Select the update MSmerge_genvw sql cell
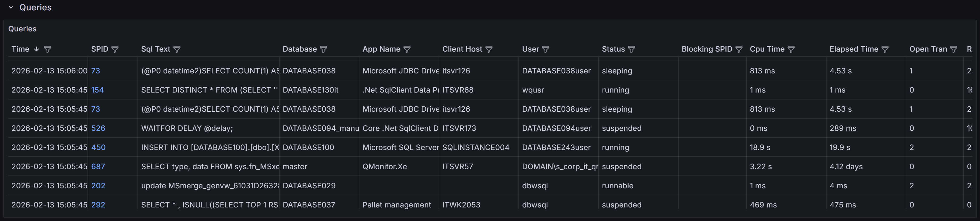 coord(209,186)
